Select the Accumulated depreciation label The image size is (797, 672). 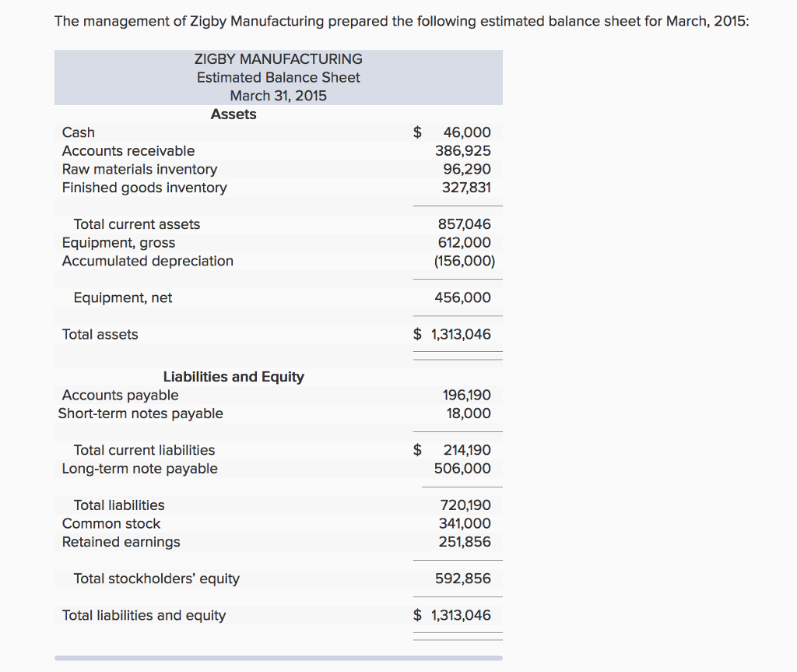pyautogui.click(x=147, y=261)
